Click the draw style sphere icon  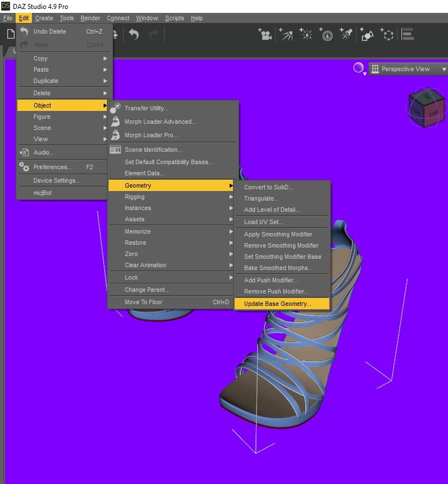click(359, 68)
